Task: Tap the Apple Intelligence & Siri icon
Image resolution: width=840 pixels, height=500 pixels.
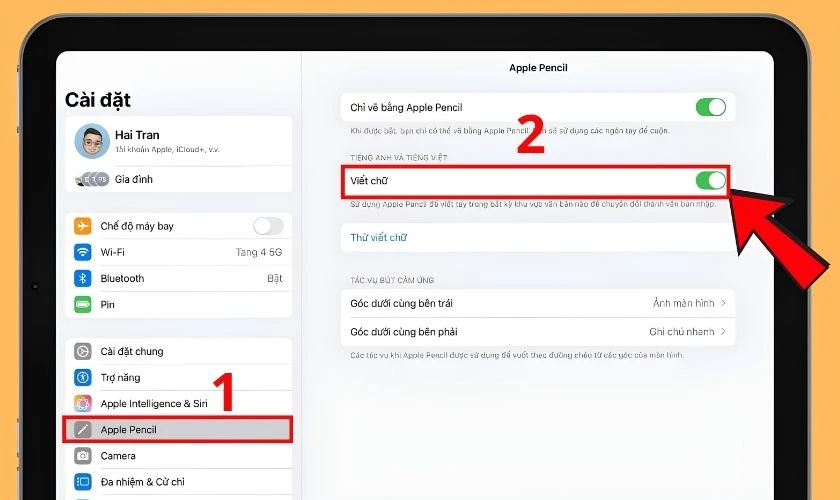Action: (82, 404)
